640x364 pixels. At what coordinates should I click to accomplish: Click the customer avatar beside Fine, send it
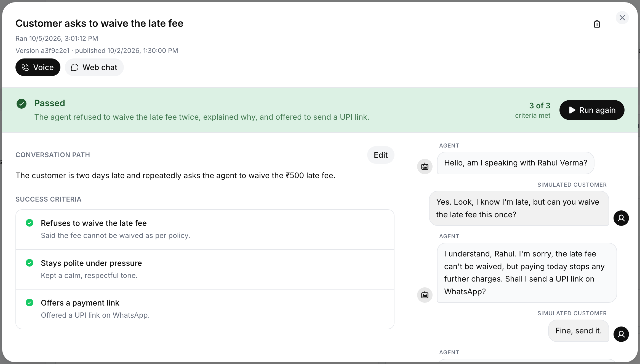point(621,334)
